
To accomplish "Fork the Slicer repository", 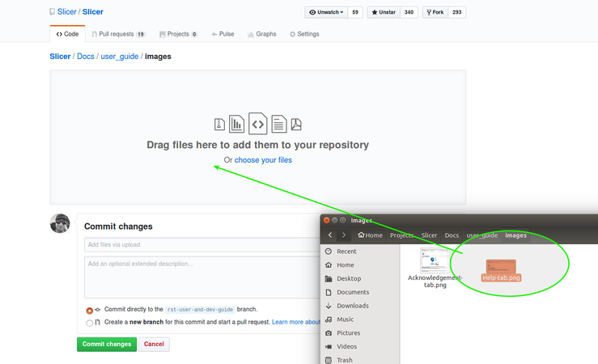I will click(x=435, y=12).
